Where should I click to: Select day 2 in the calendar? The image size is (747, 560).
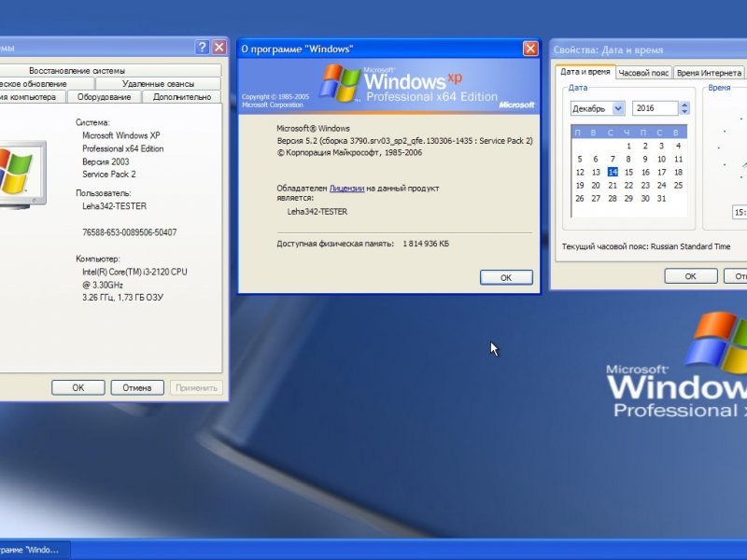click(x=645, y=147)
